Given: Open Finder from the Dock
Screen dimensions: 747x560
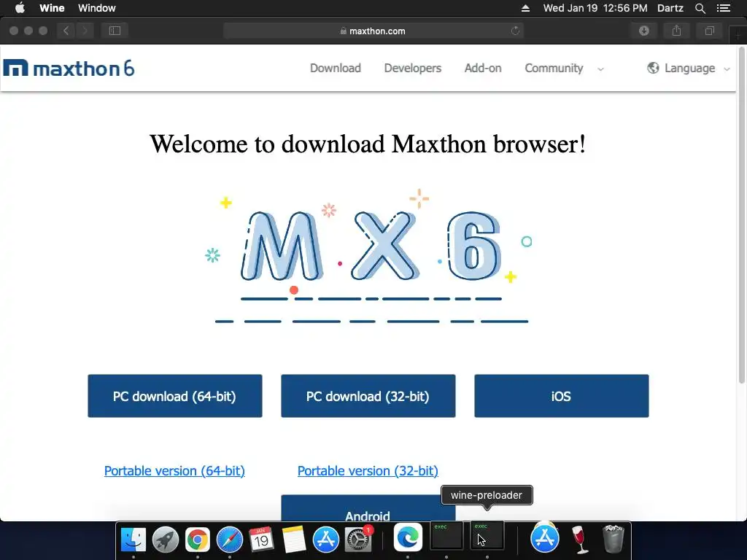Looking at the screenshot, I should 133,539.
